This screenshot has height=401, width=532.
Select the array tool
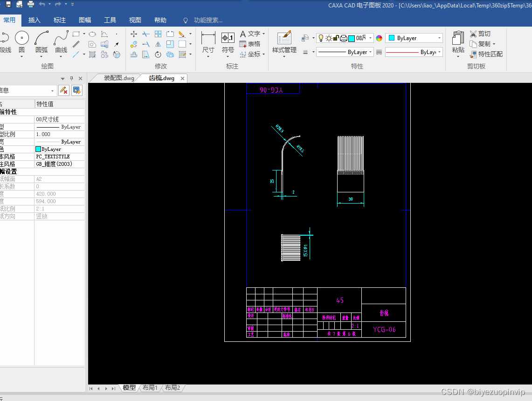[x=158, y=34]
